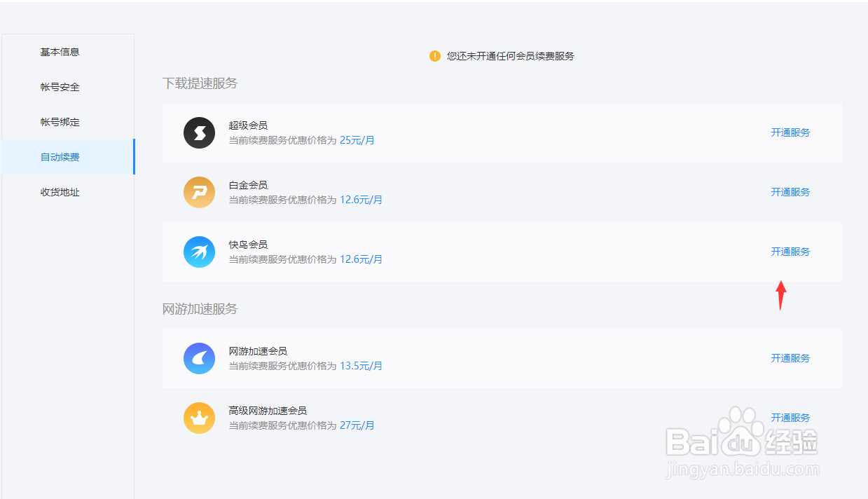Image resolution: width=868 pixels, height=499 pixels.
Task: Click the 网游加速服务 section heading
Action: pyautogui.click(x=200, y=309)
